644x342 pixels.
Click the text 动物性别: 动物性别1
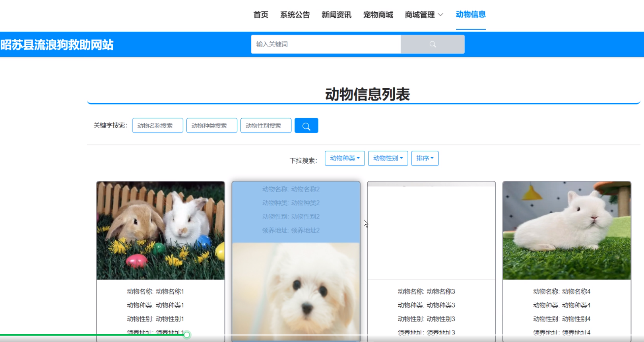[155, 319]
